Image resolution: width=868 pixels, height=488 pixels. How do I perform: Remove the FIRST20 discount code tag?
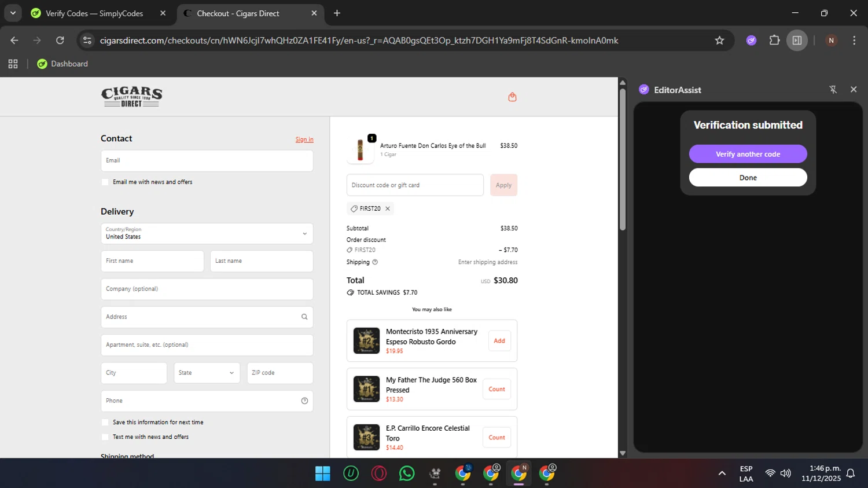[388, 208]
